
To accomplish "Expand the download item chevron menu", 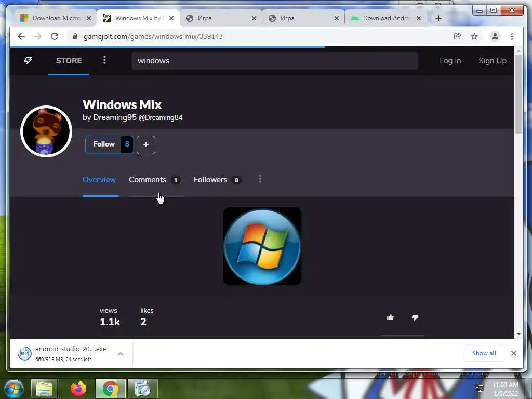I will coord(121,353).
